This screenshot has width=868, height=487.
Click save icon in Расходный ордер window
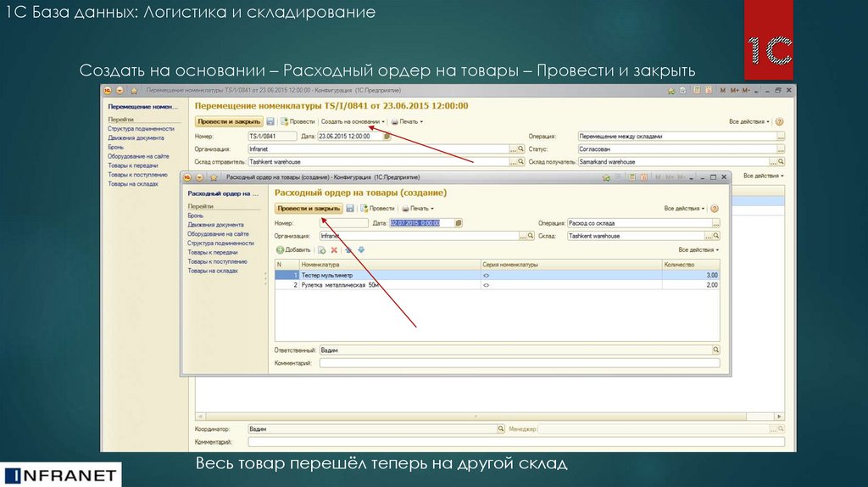coord(350,209)
